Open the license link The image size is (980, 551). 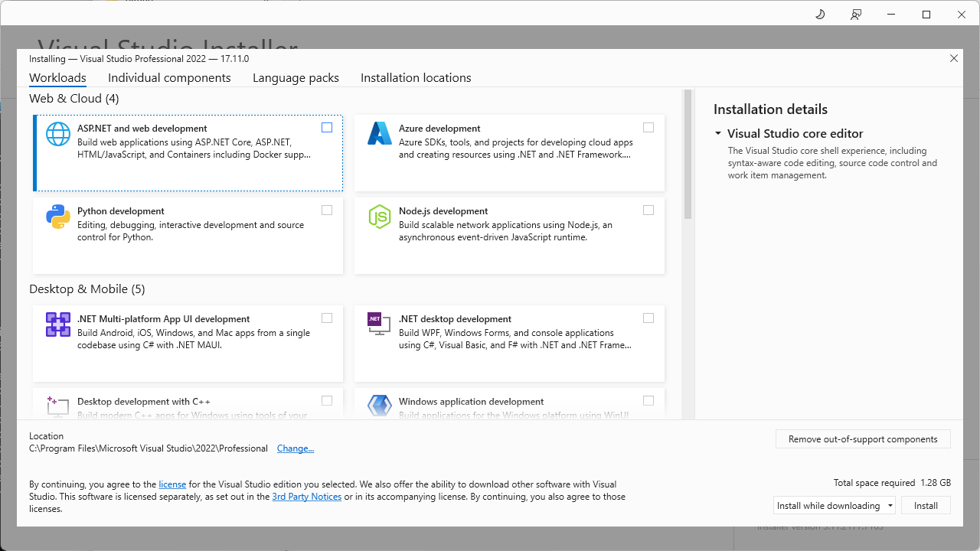click(172, 484)
